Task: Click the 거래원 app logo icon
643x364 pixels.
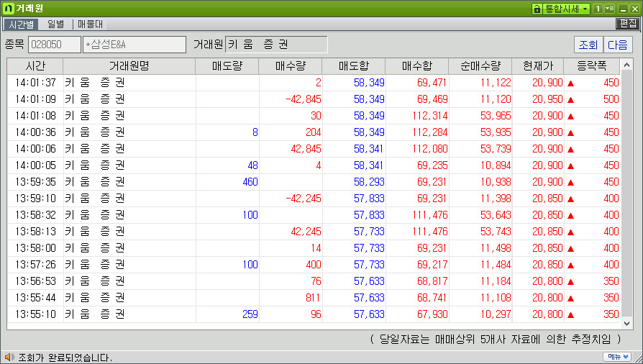Action: tap(8, 8)
